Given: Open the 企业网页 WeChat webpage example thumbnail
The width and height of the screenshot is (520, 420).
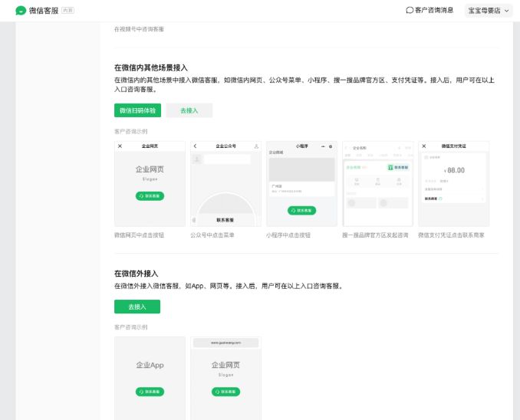Looking at the screenshot, I should 150,184.
